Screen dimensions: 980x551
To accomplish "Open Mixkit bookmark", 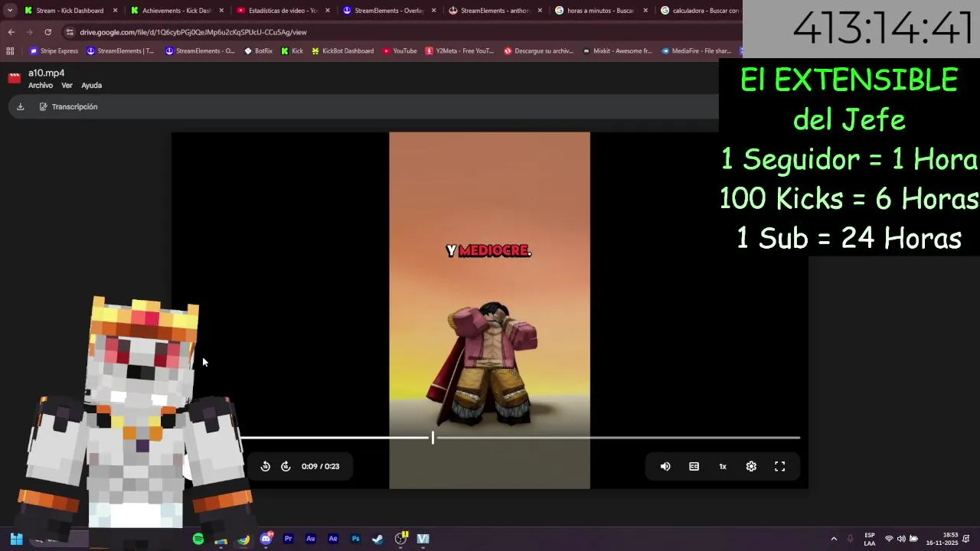I will click(617, 51).
